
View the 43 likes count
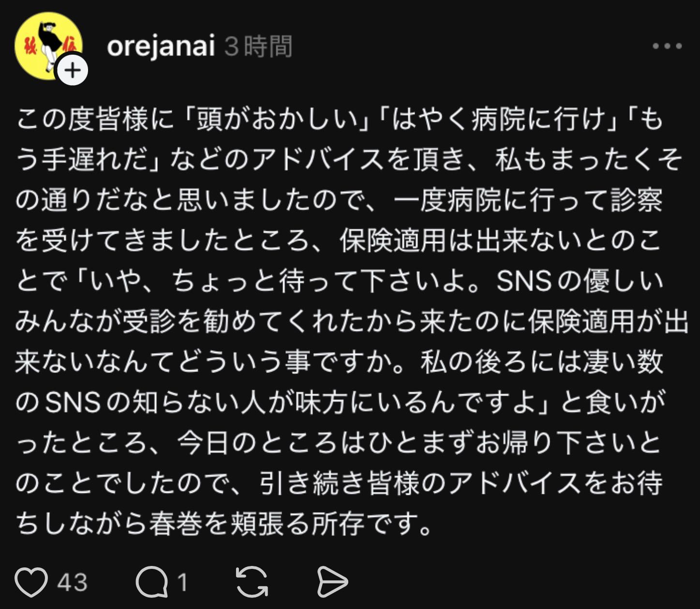73,582
